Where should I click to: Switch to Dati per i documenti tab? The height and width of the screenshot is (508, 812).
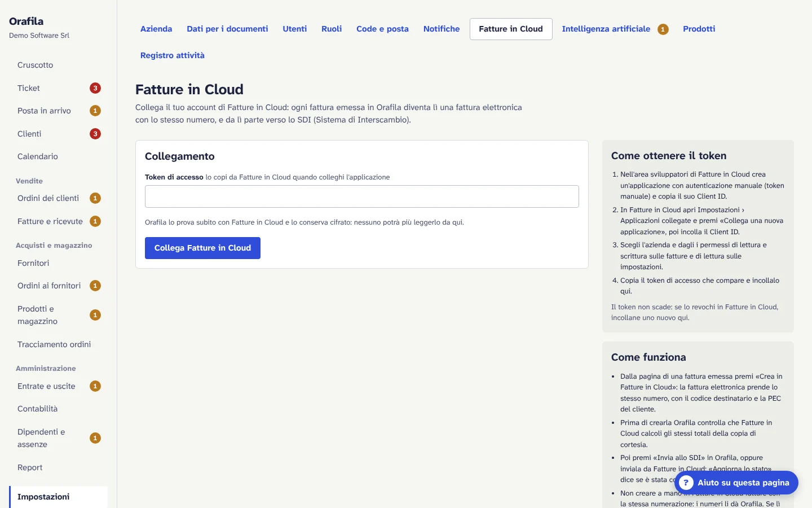pos(227,29)
